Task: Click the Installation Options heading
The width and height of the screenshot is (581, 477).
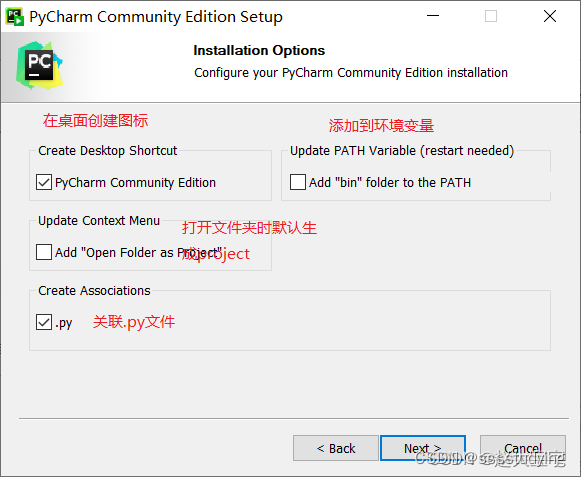Action: pyautogui.click(x=259, y=50)
